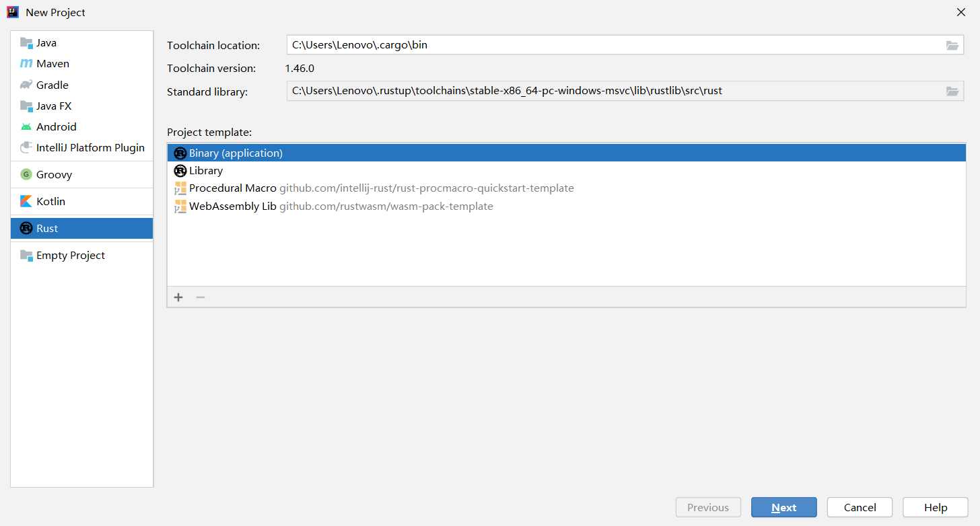
Task: Click Rust icon beside Library template
Action: coord(180,171)
